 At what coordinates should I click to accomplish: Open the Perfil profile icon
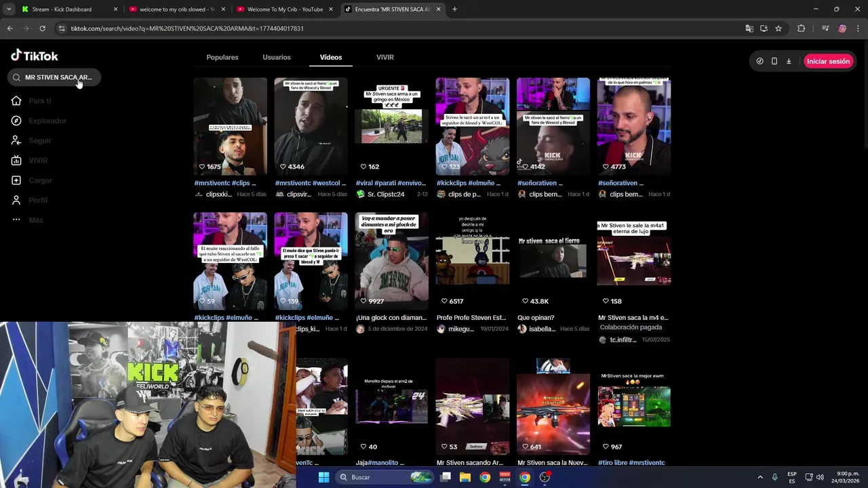pos(16,201)
